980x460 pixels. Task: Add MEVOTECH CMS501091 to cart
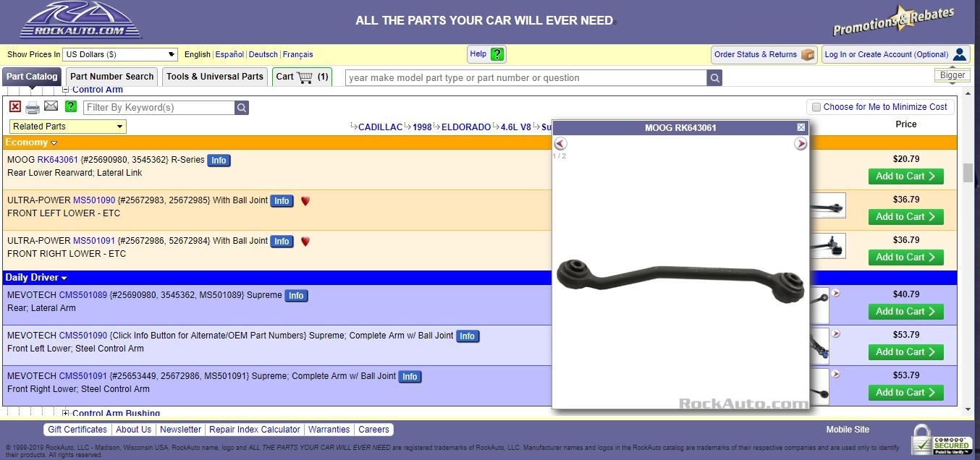click(x=906, y=393)
